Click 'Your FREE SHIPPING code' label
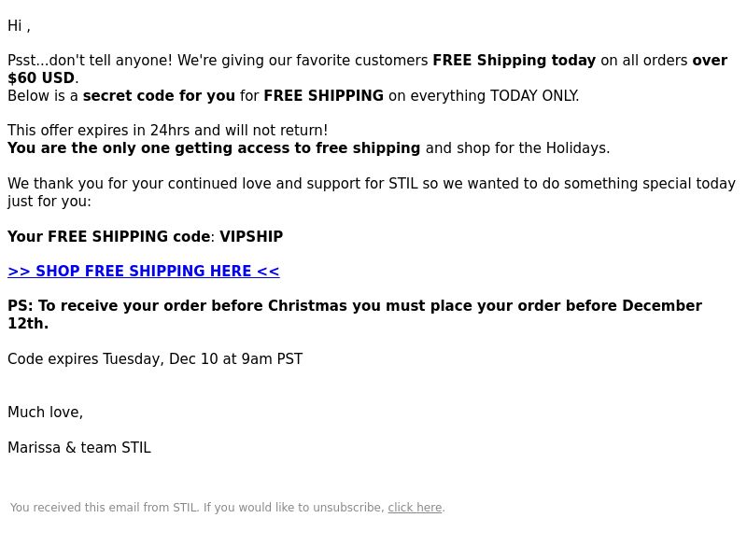Image resolution: width=747 pixels, height=560 pixels. 109,237
